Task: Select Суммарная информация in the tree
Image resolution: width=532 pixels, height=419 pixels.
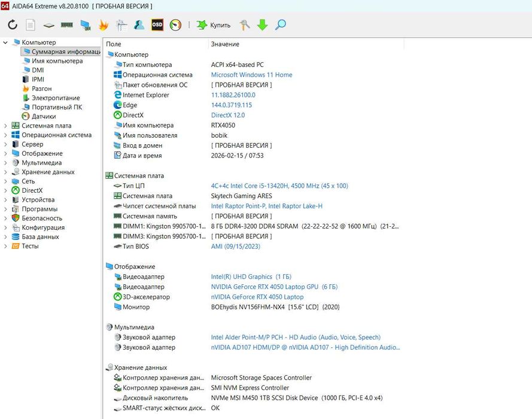Action: pyautogui.click(x=61, y=51)
